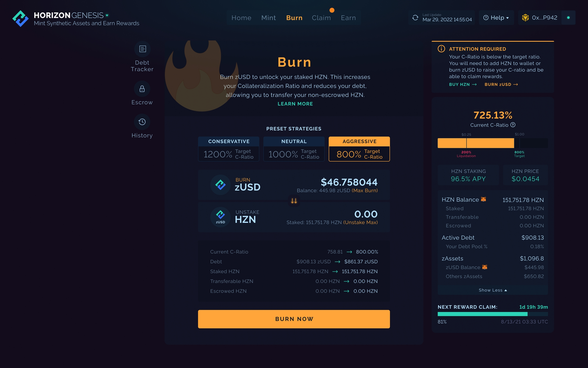Expand the Horizon Genesis network dropdown arrow
The width and height of the screenshot is (588, 368).
coord(107,15)
